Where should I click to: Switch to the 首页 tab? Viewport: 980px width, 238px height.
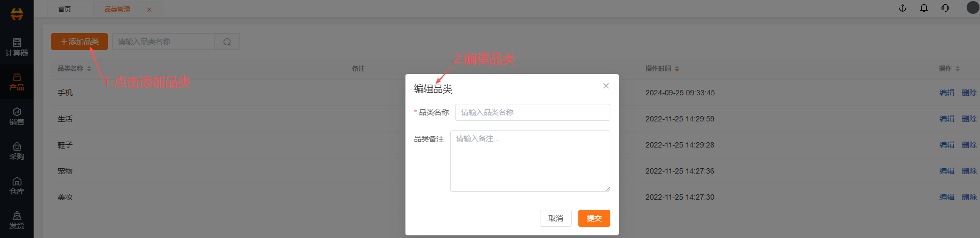pos(65,9)
